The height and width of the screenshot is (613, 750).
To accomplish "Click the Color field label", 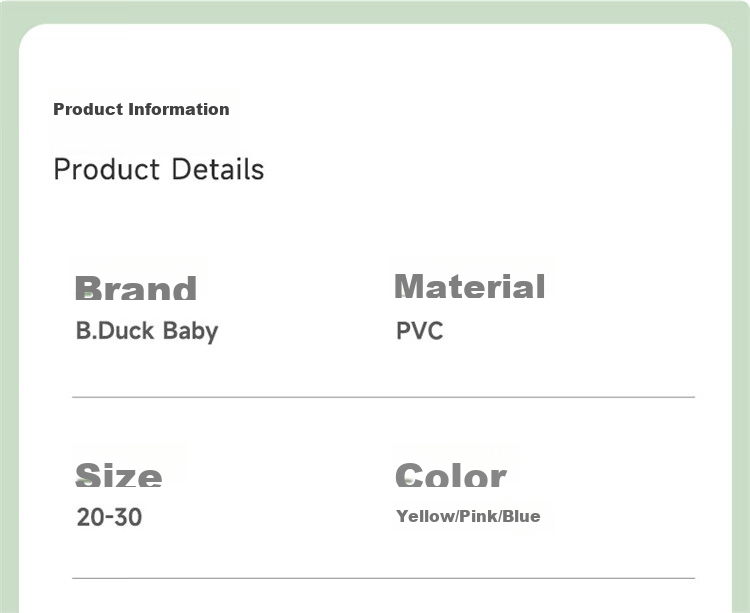I will tap(451, 474).
